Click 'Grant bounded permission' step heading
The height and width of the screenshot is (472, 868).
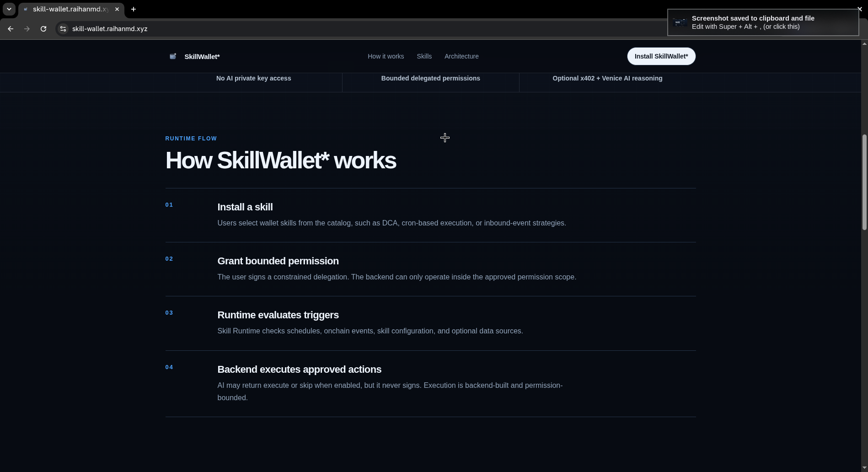pyautogui.click(x=278, y=261)
